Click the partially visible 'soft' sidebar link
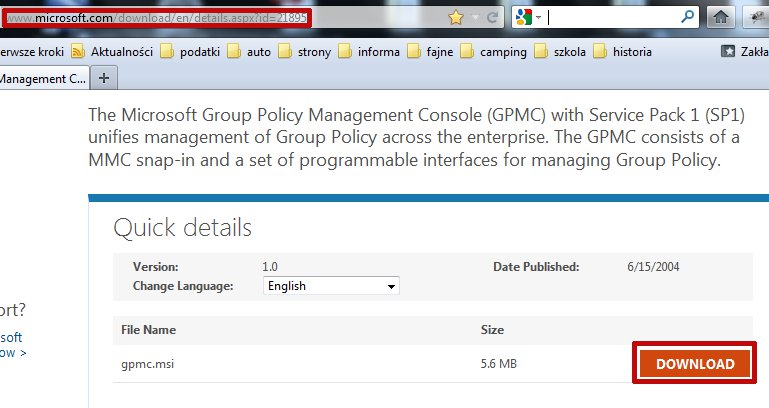 tap(11, 337)
